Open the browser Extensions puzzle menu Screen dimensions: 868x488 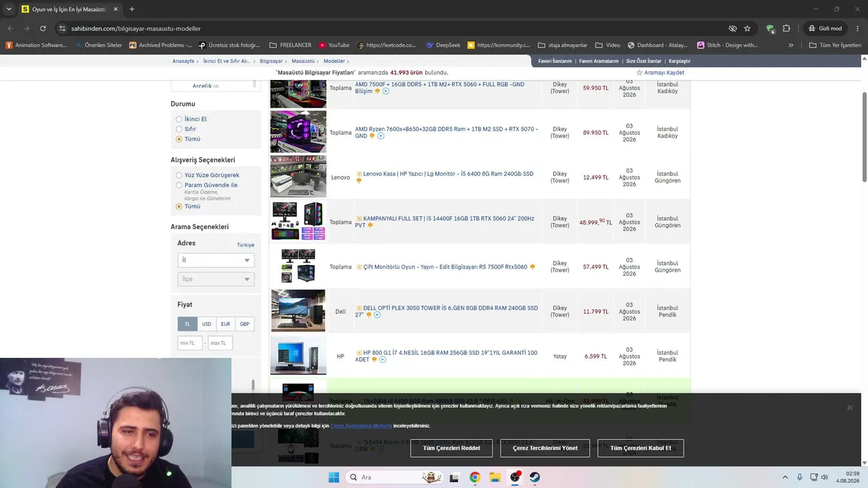[787, 28]
